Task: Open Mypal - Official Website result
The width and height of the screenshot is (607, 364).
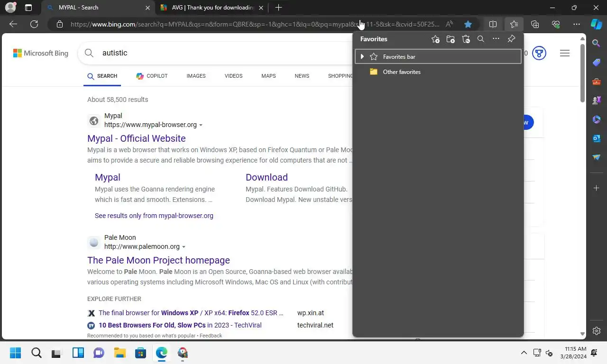Action: [137, 138]
